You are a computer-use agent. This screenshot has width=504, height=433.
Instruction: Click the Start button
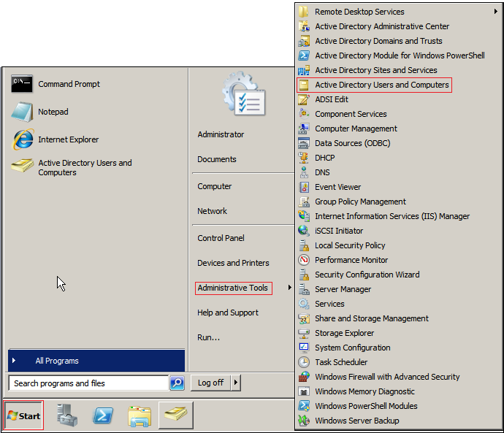[23, 415]
